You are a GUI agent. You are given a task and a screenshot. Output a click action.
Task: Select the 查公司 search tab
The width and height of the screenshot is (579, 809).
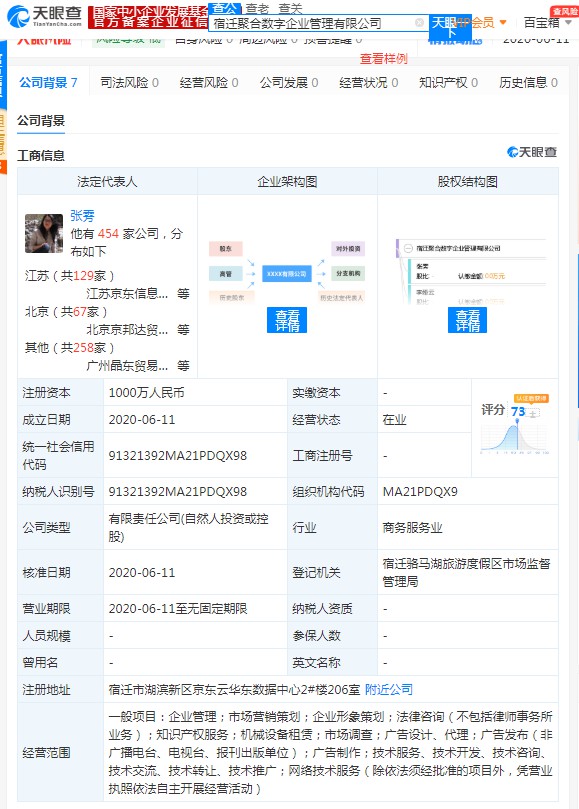point(225,7)
